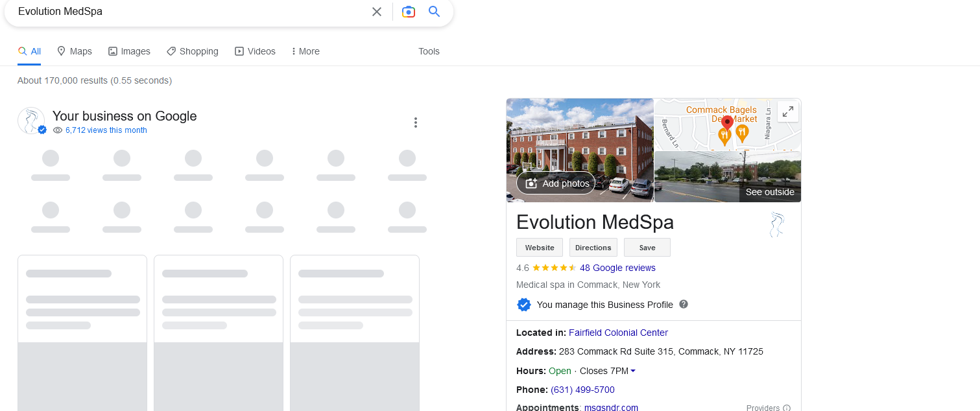Open the See outside street view thumbnail

(728, 177)
